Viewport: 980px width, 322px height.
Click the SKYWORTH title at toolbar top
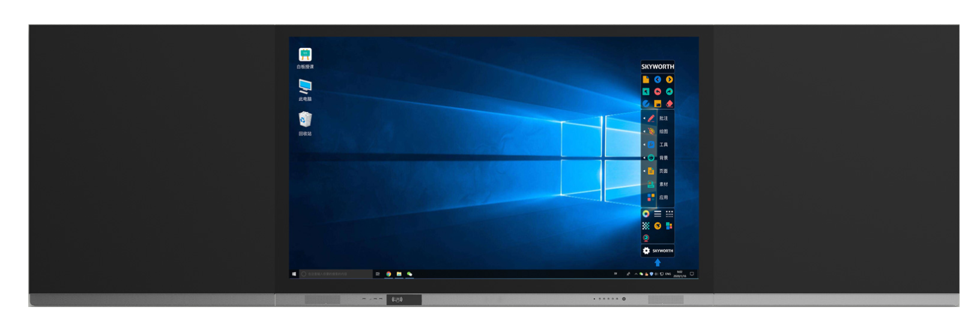tap(658, 67)
